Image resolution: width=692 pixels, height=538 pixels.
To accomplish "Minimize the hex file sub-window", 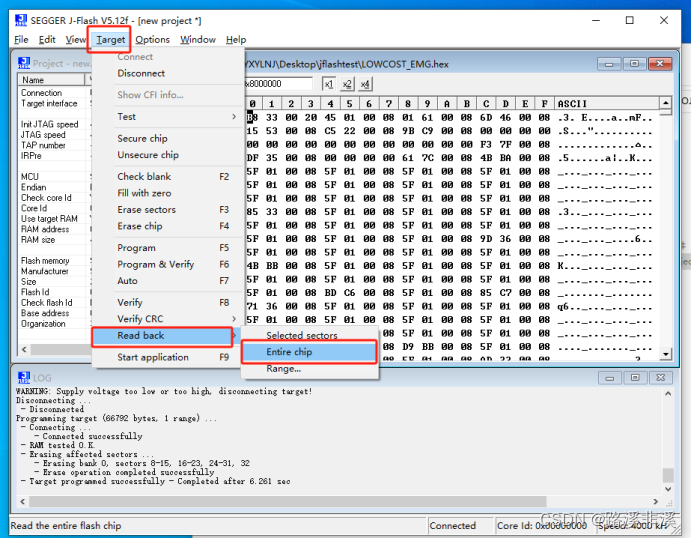I will coord(609,64).
